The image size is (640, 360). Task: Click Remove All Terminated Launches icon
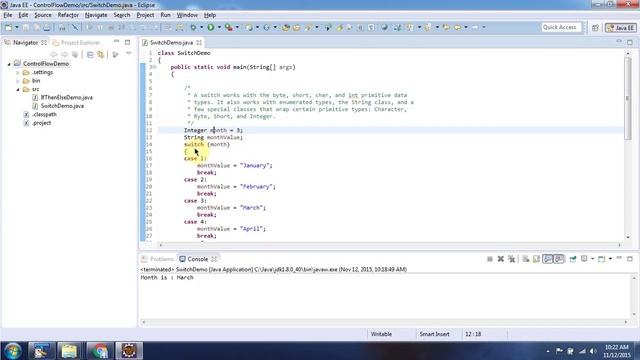[511, 259]
